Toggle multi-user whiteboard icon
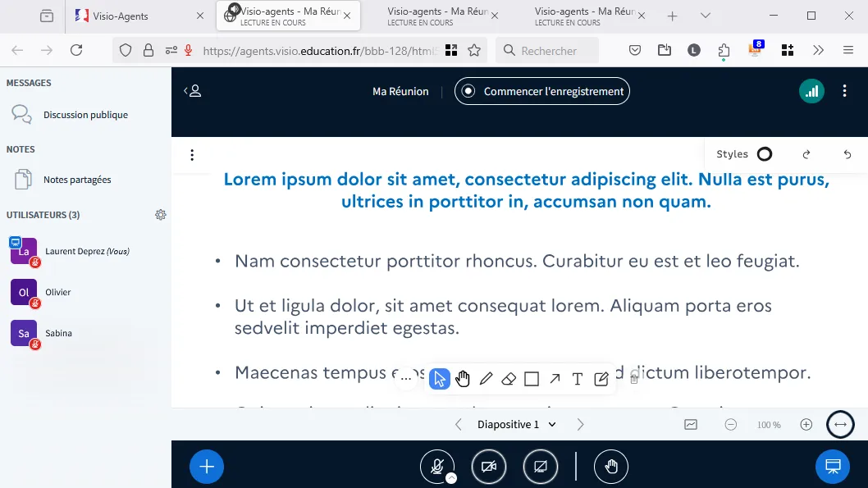Screen dimensions: 868x488 (691, 424)
